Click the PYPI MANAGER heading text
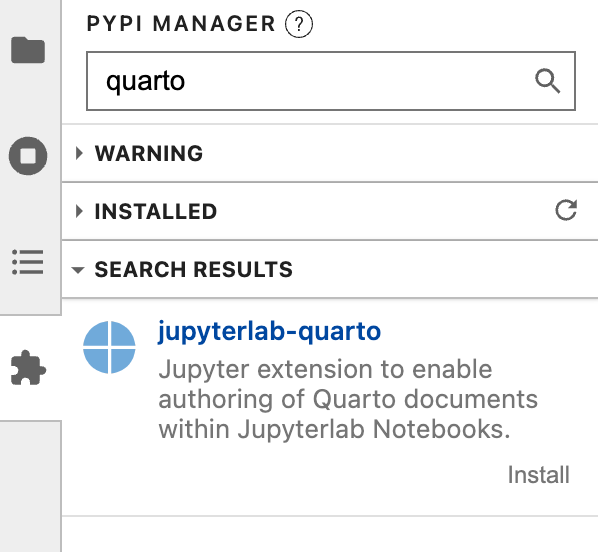598x552 pixels. point(181,24)
